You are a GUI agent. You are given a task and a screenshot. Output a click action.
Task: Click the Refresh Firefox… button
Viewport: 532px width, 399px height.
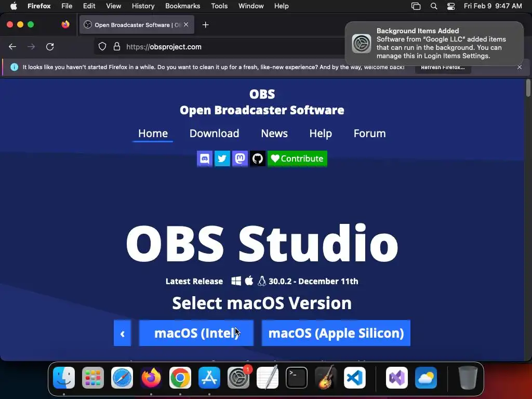point(443,67)
